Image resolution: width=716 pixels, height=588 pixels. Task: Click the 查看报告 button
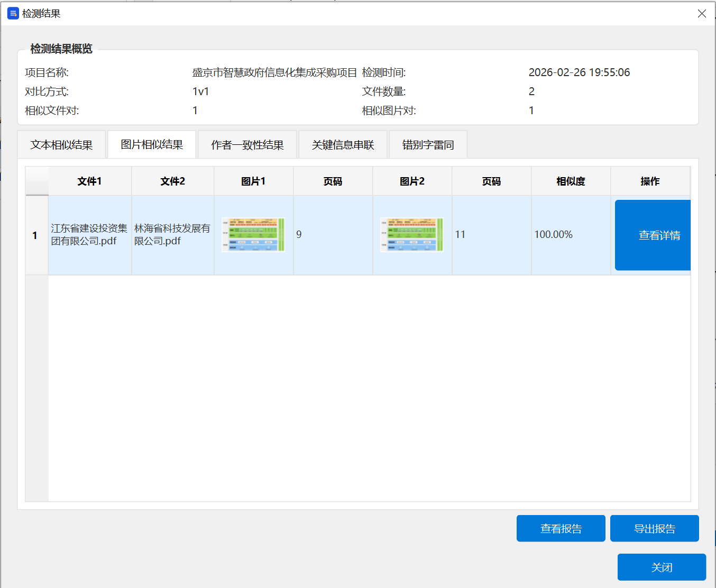pos(561,528)
